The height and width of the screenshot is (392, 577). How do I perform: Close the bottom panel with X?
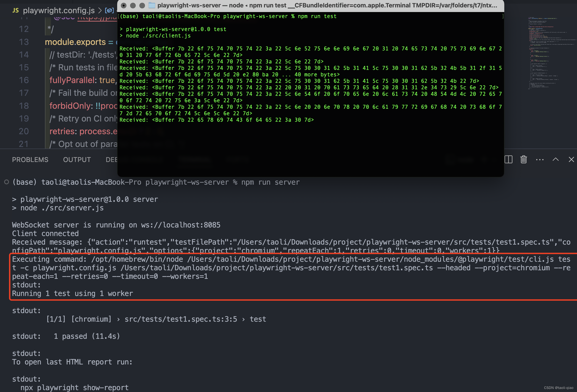coord(571,159)
